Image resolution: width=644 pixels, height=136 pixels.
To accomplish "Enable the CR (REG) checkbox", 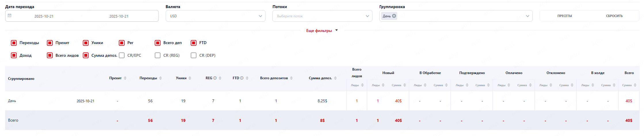I will point(158,55).
